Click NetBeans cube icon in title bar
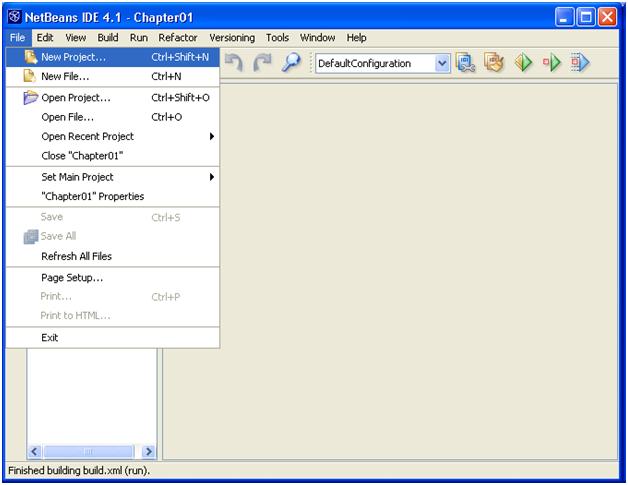The height and width of the screenshot is (485, 628). click(x=15, y=17)
